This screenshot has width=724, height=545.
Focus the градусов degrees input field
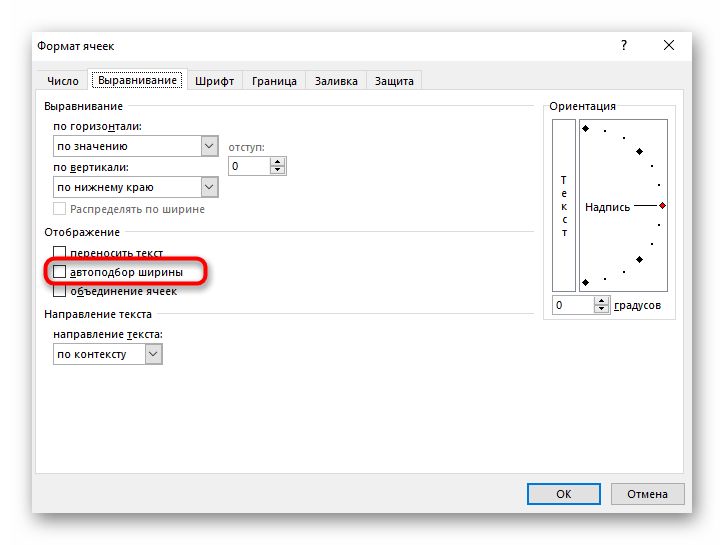click(573, 305)
